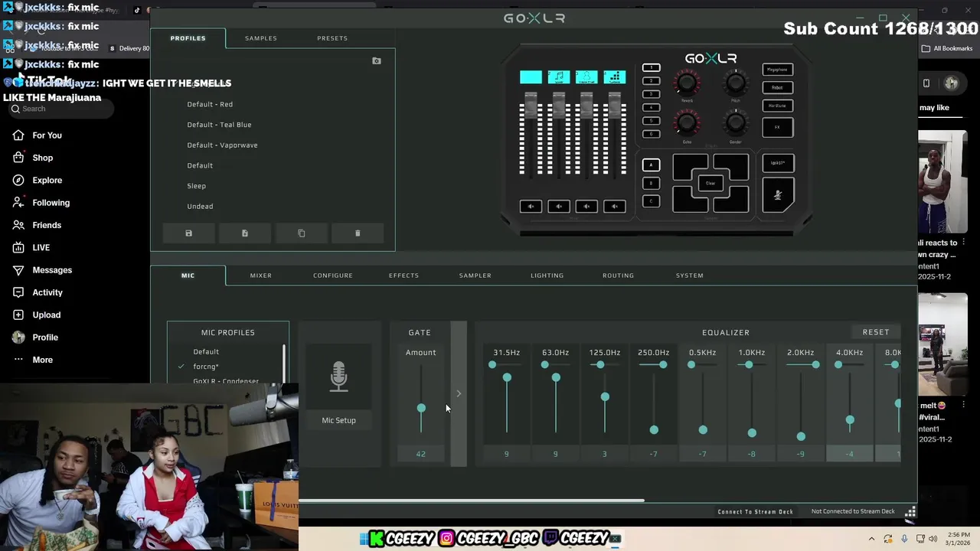Toggle the Robot effect button
Viewport: 980px width, 551px height.
(x=778, y=87)
